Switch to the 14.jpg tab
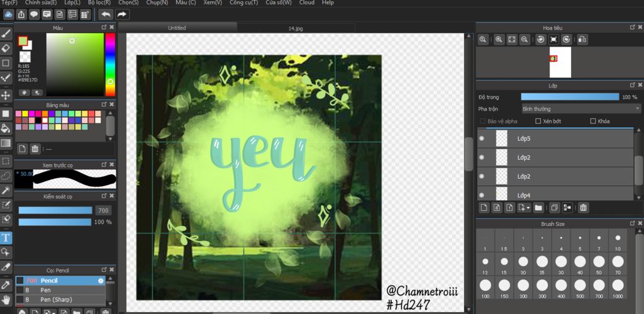This screenshot has width=644, height=314. 296,28
